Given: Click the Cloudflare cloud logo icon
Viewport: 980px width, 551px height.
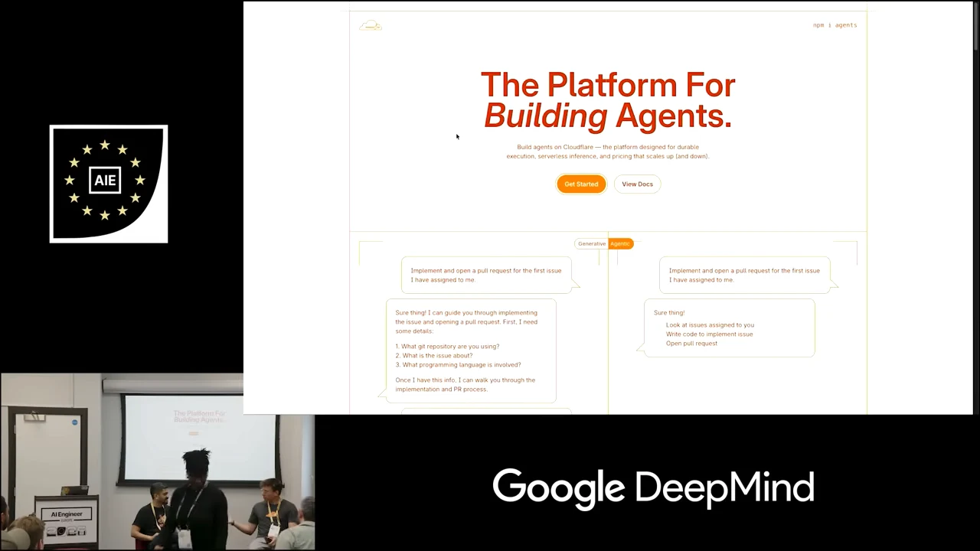Looking at the screenshot, I should point(371,25).
